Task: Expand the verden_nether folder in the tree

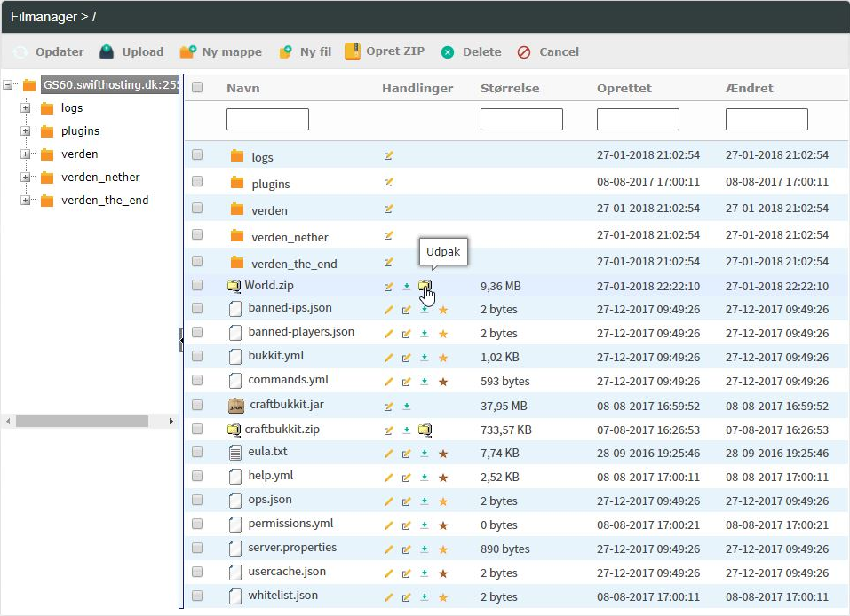Action: point(25,178)
